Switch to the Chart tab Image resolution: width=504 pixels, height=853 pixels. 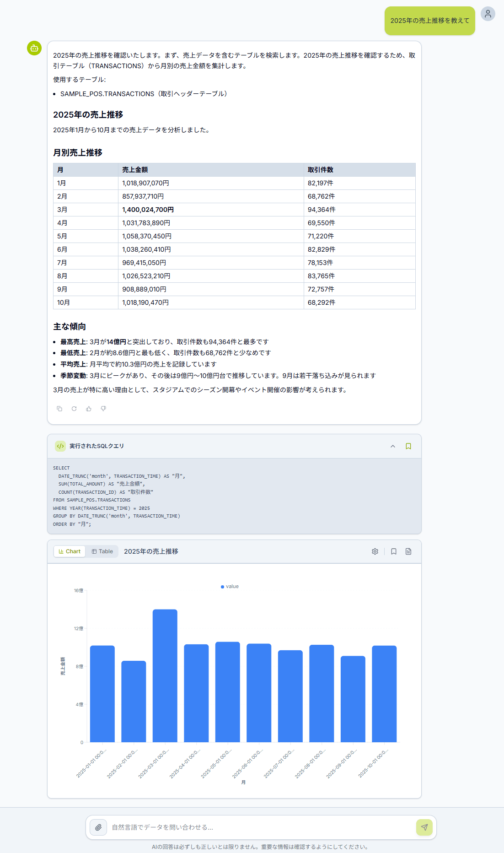click(70, 551)
